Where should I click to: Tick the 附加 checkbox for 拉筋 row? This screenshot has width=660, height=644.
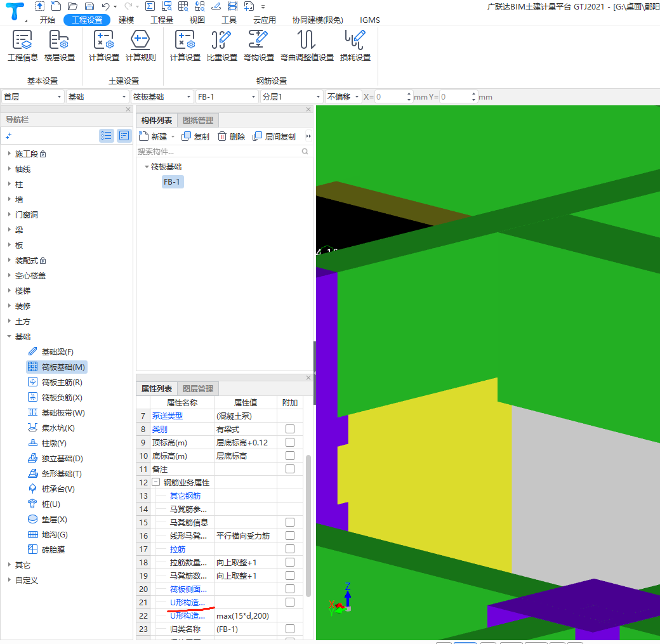pos(289,549)
